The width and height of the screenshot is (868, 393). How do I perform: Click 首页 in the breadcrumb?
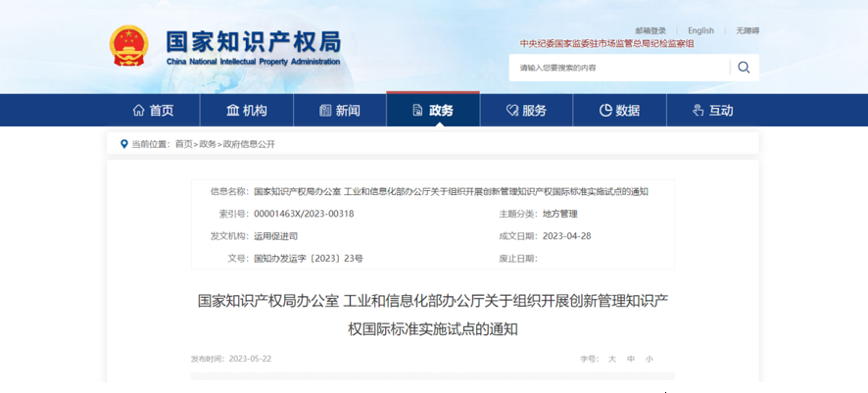[184, 144]
